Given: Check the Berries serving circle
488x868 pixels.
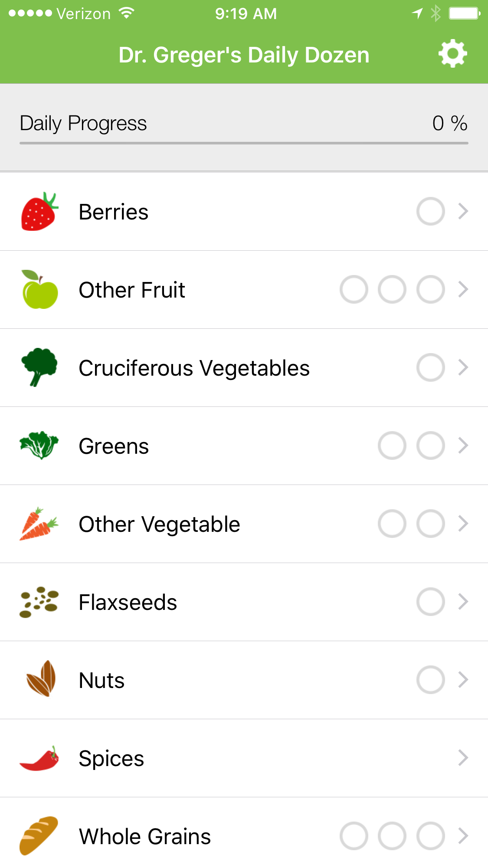Looking at the screenshot, I should (x=430, y=212).
